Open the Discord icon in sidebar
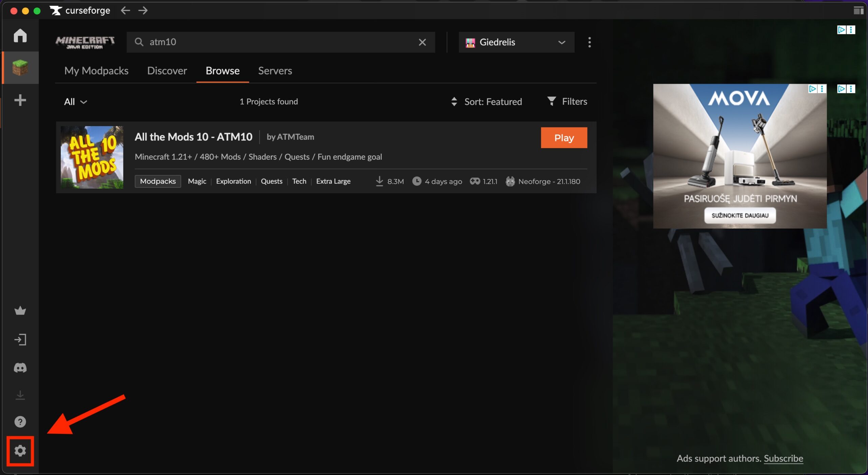868x475 pixels. [x=20, y=368]
